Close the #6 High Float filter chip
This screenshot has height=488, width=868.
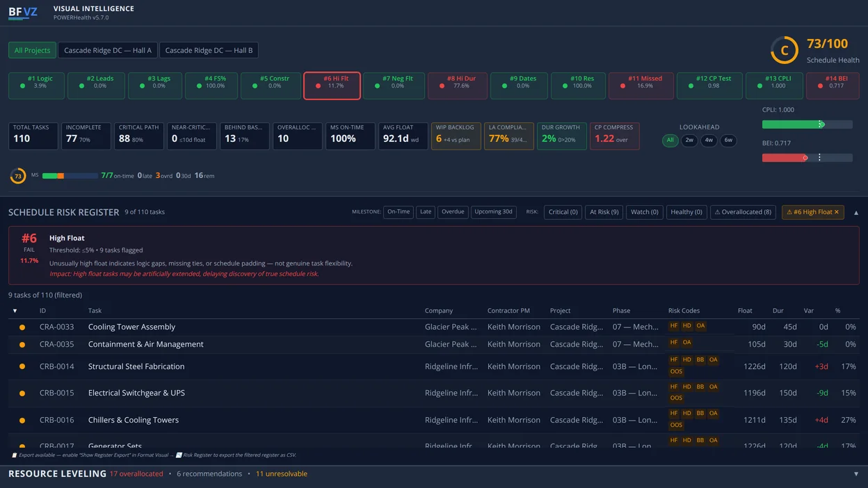[837, 212]
